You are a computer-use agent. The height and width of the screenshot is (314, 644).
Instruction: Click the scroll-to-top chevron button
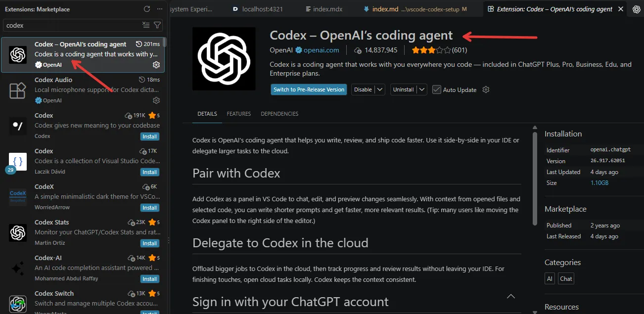pyautogui.click(x=511, y=297)
